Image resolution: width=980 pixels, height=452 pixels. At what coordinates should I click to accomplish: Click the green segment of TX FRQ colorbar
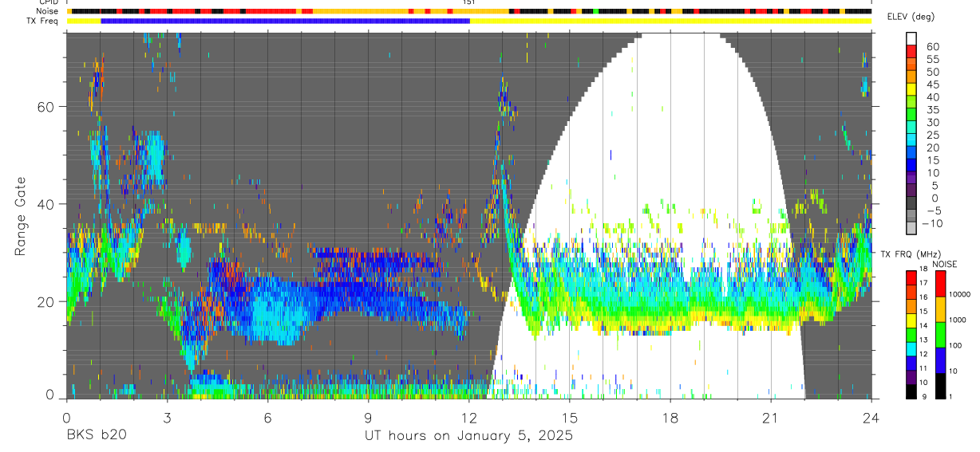pos(911,334)
